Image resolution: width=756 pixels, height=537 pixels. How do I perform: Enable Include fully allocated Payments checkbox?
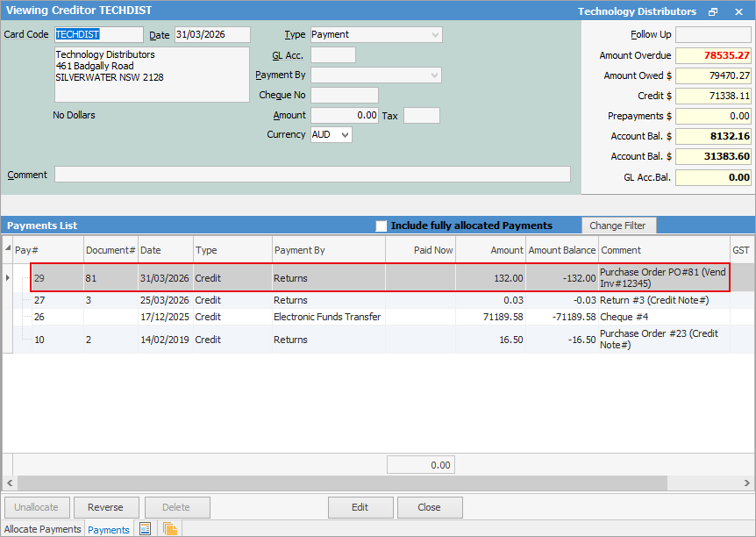click(x=382, y=226)
